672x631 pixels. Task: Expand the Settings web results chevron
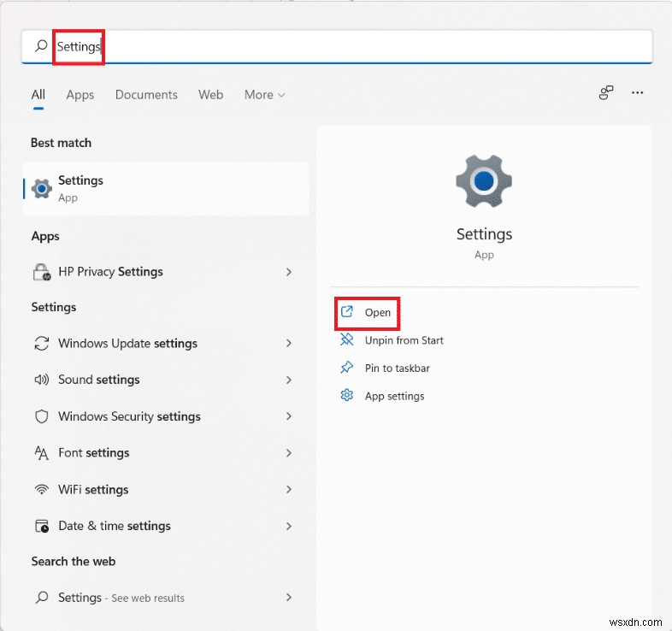pyautogui.click(x=289, y=597)
